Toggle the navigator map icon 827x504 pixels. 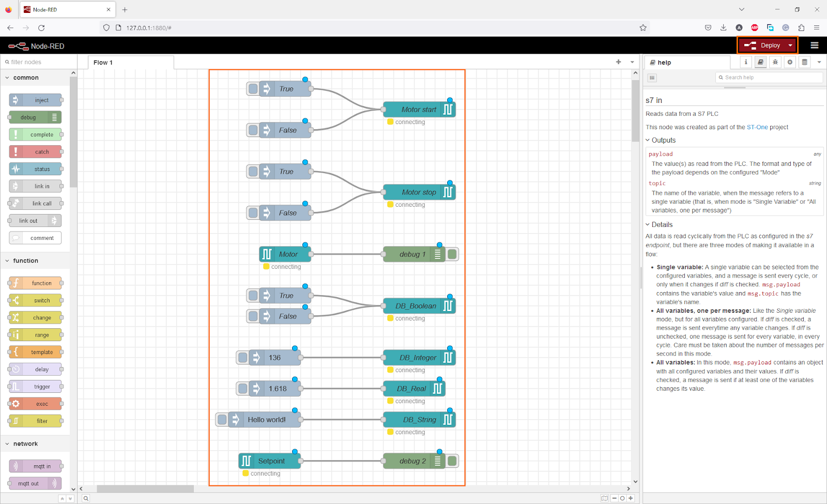click(x=605, y=498)
